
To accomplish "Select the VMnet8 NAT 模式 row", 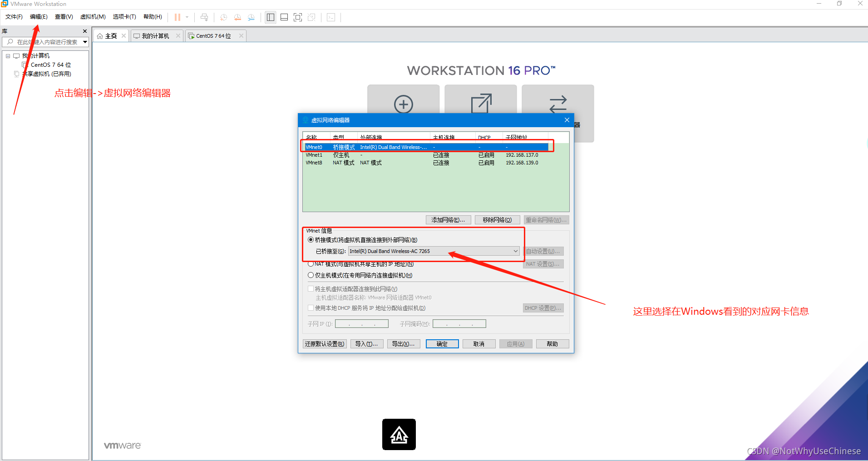I will pos(426,163).
